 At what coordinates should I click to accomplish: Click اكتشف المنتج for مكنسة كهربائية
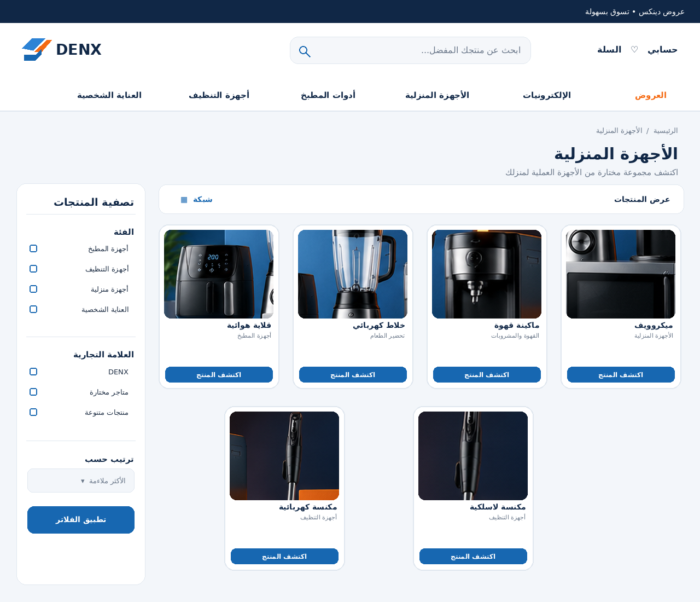pyautogui.click(x=284, y=557)
